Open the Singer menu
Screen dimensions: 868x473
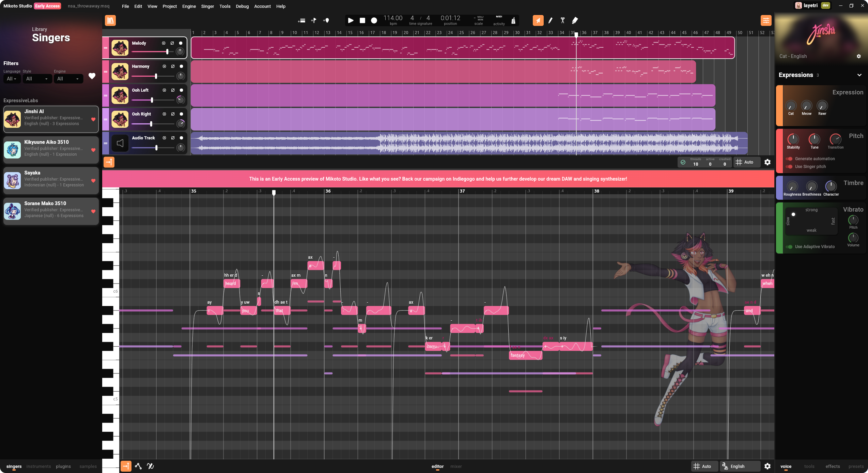[x=207, y=6]
